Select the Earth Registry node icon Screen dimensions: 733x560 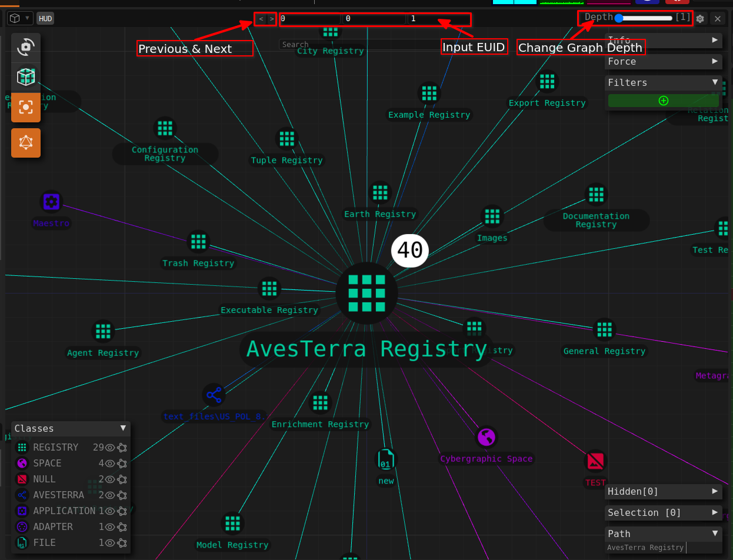point(380,192)
